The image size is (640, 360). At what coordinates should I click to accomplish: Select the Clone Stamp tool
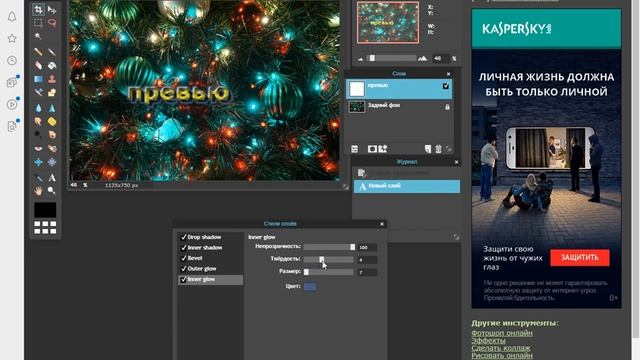tap(52, 79)
